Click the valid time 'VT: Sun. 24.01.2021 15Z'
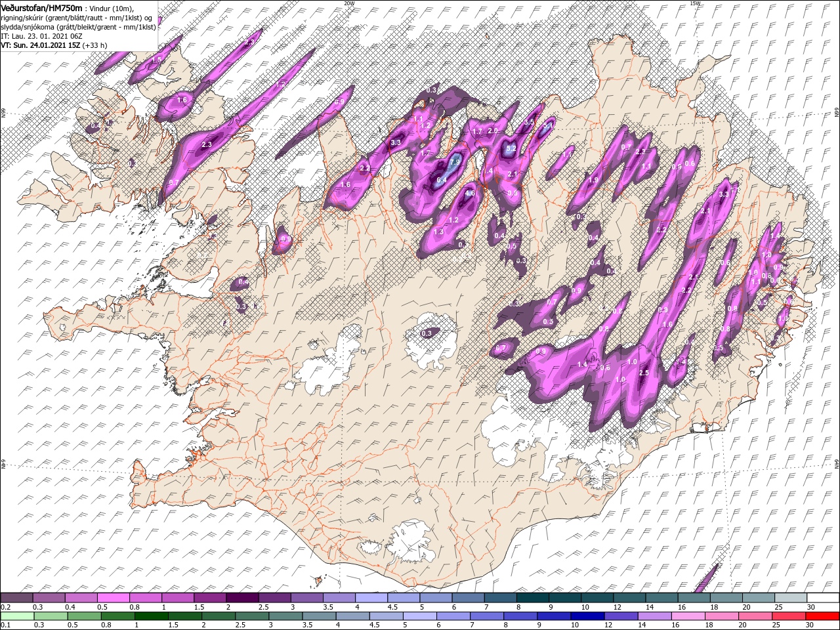Screen dimensions: 840x630 [x=41, y=46]
